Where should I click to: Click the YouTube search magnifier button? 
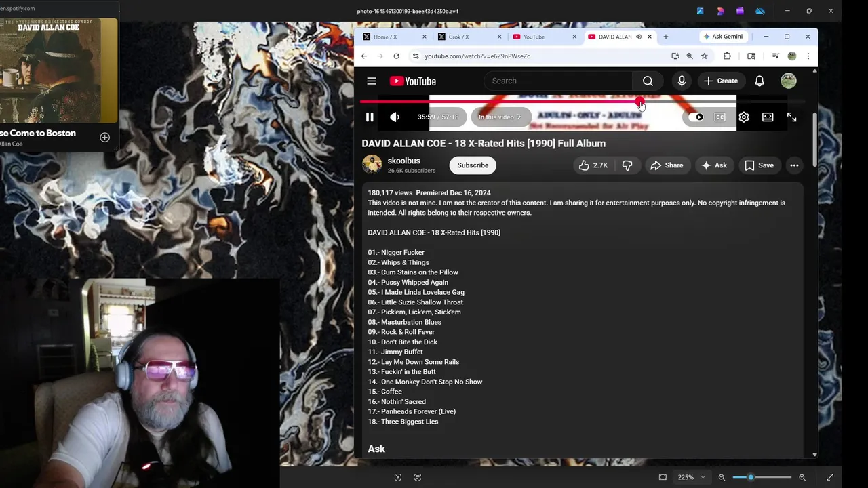coord(648,81)
